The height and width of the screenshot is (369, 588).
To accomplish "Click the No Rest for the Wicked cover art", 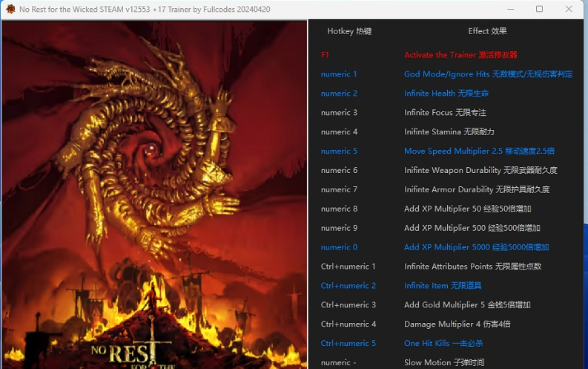I will [154, 195].
